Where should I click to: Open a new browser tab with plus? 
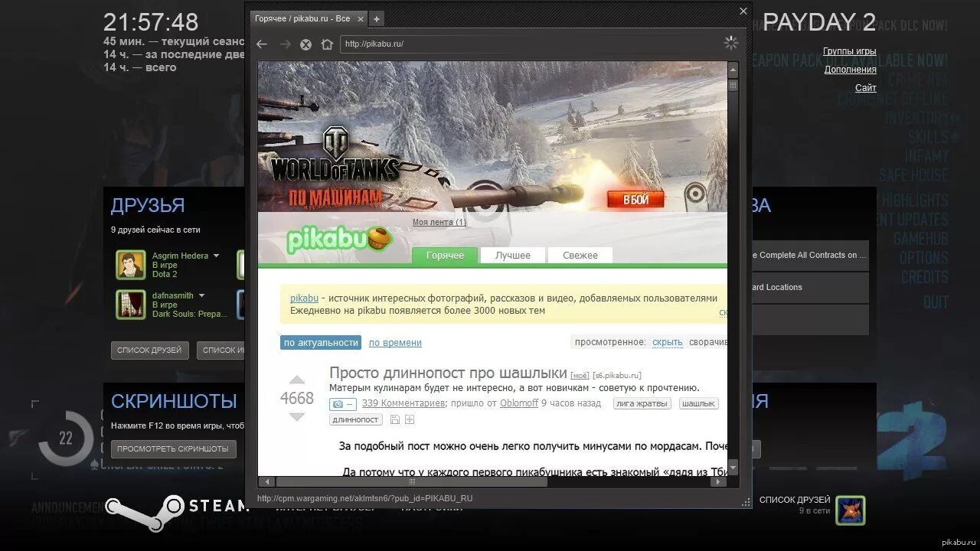pyautogui.click(x=376, y=18)
